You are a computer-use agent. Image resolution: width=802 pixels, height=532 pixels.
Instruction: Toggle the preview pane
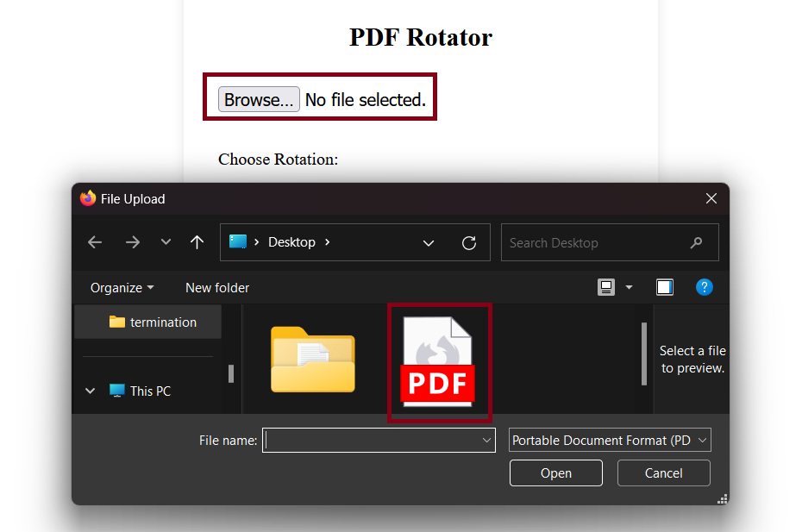click(665, 287)
